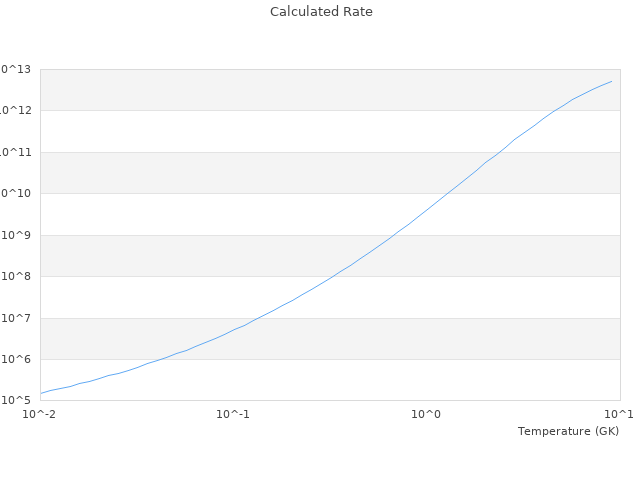Click the right end of the blue rate curve
The width and height of the screenshot is (640, 480).
tap(611, 81)
